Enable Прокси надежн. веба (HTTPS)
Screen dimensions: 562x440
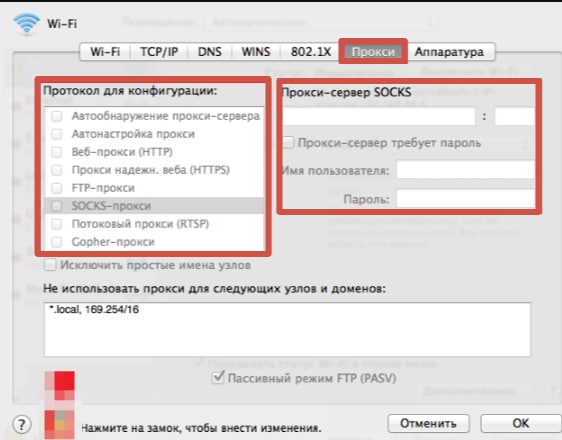[57, 170]
